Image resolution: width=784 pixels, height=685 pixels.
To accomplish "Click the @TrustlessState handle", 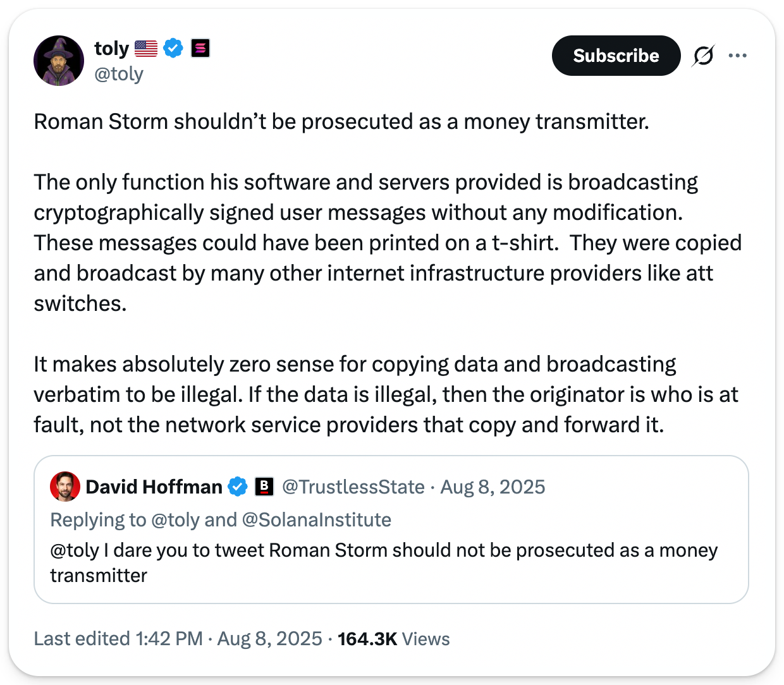I will tap(353, 487).
